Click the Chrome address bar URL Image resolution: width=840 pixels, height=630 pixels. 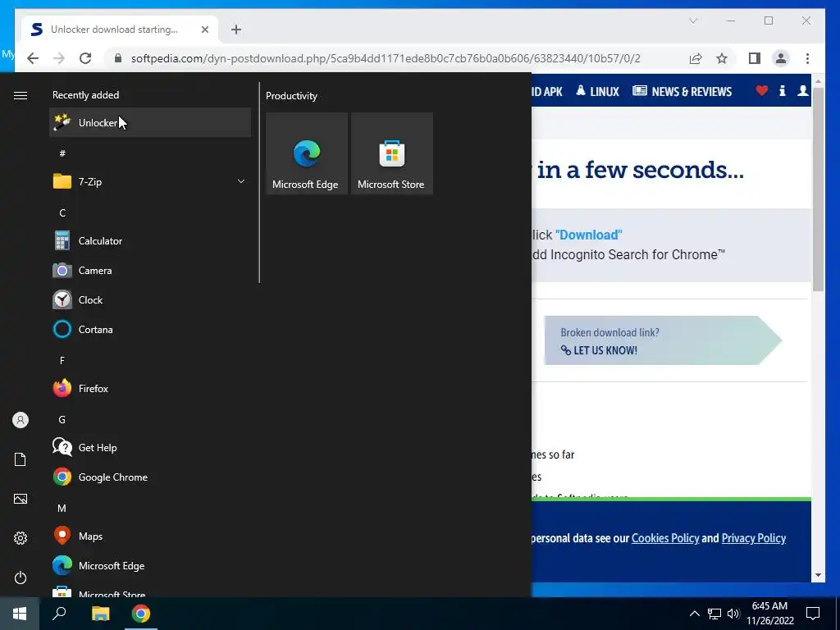[x=386, y=58]
